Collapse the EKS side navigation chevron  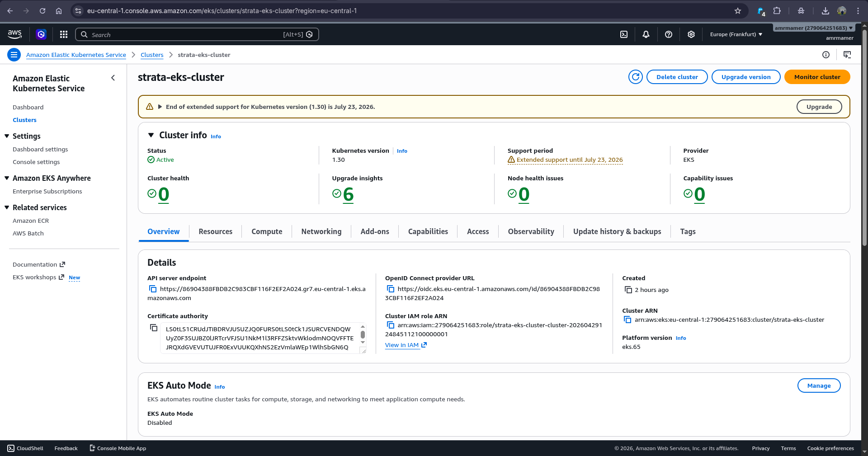[x=113, y=78]
